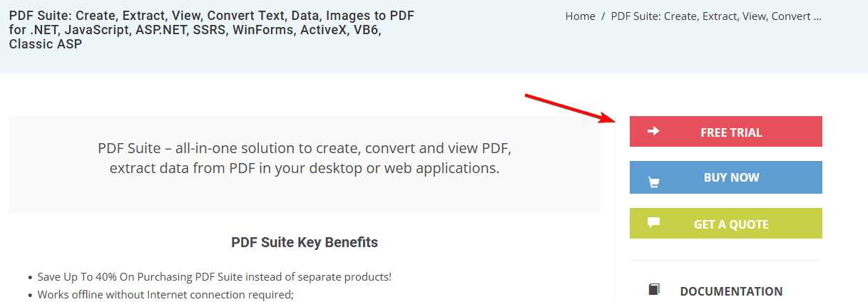Image resolution: width=868 pixels, height=302 pixels.
Task: Open the BUY NOW purchase page
Action: (x=725, y=177)
